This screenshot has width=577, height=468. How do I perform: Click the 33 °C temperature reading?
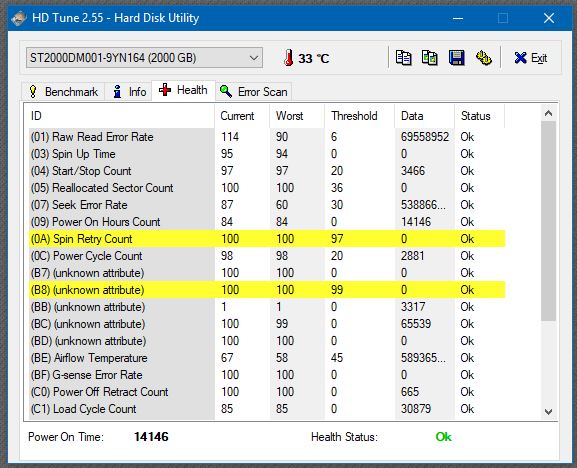click(x=314, y=58)
